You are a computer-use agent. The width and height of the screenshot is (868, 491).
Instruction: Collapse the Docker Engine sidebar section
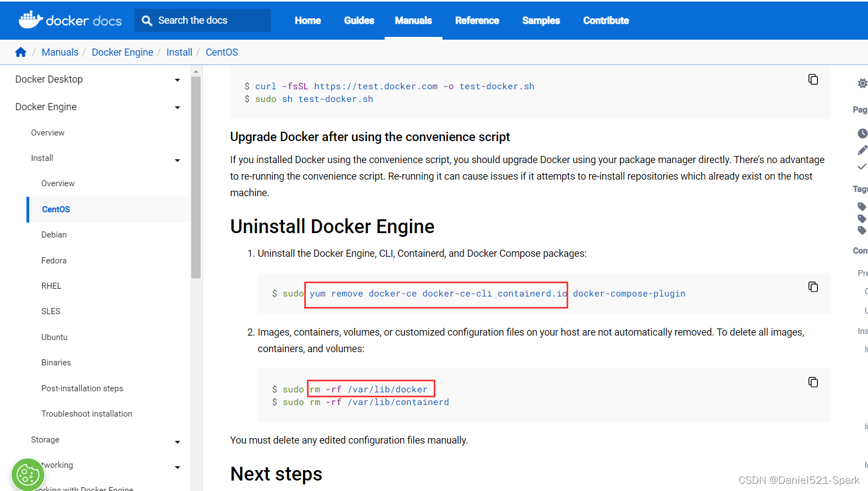point(177,107)
